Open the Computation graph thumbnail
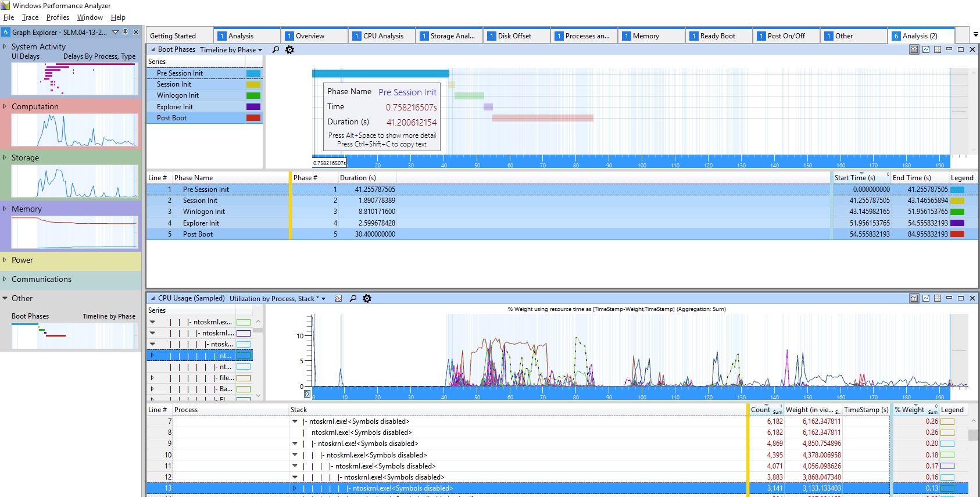 click(75, 130)
